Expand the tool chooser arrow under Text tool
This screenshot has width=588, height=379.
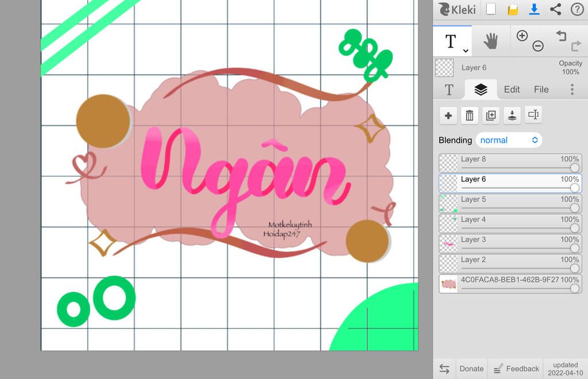(x=465, y=51)
